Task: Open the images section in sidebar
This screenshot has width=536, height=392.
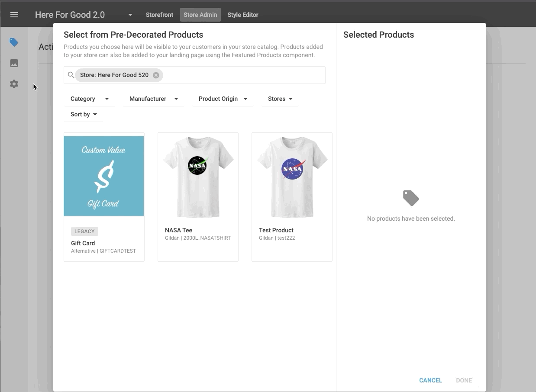Action: [x=14, y=63]
